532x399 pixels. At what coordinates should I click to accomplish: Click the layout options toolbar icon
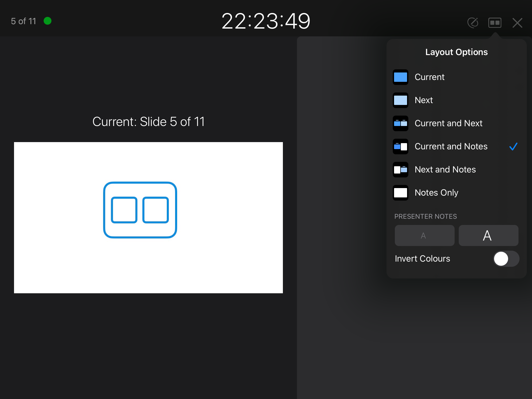coord(495,23)
